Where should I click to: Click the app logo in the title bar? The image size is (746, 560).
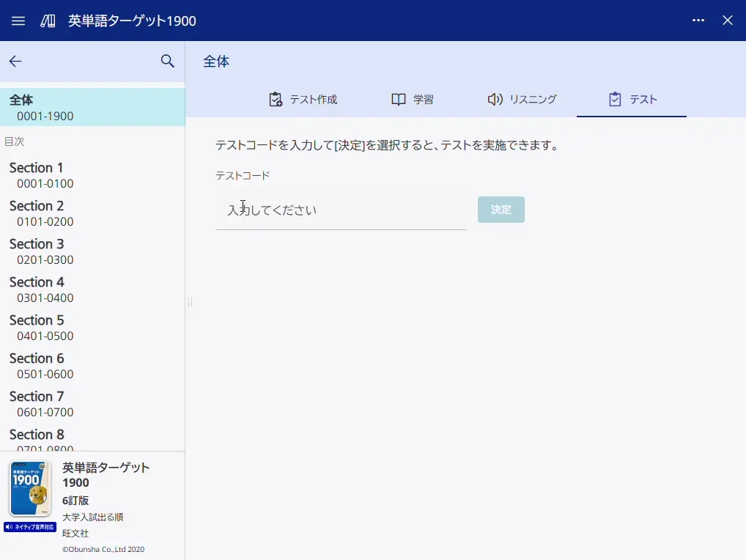46,21
